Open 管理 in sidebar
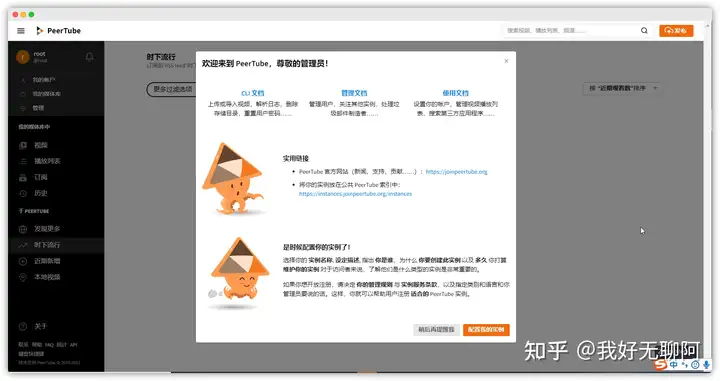 click(38, 108)
